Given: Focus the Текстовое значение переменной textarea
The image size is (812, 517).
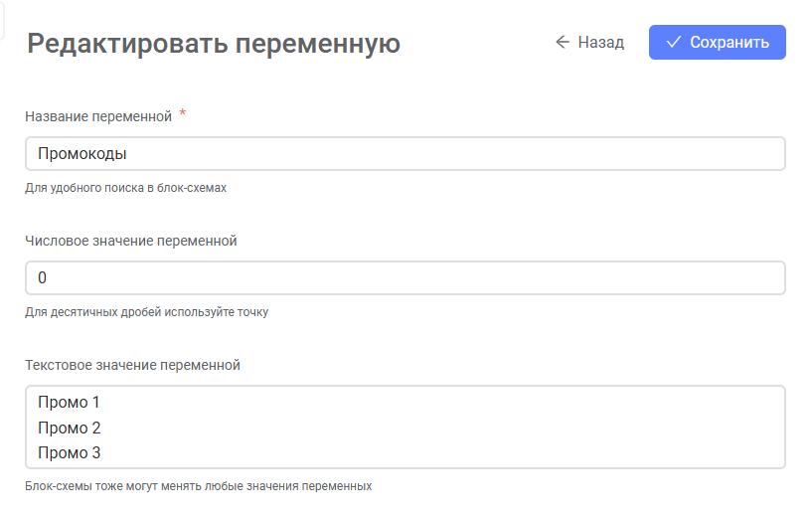Looking at the screenshot, I should [x=406, y=428].
